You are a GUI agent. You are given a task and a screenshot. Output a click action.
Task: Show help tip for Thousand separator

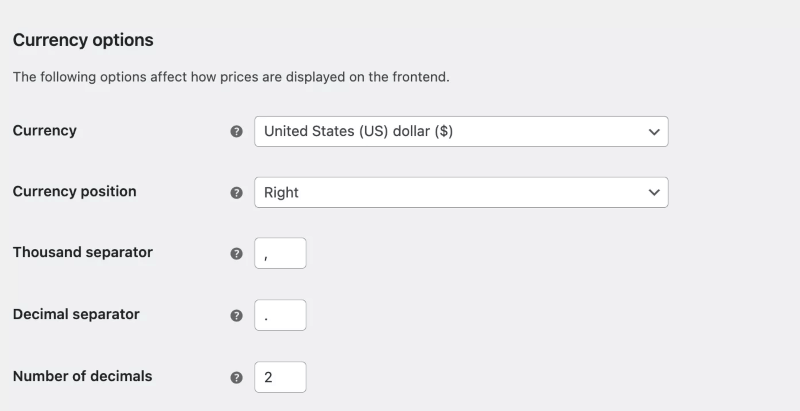click(237, 254)
